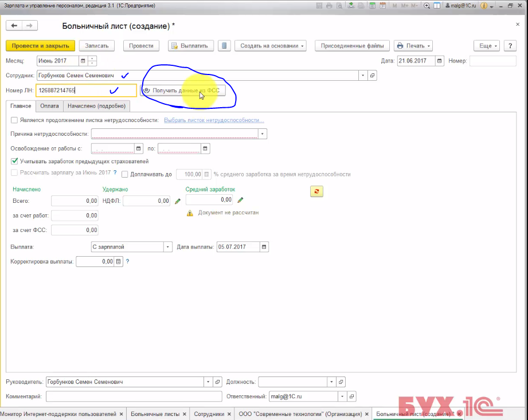Expand the Причина нетрудоспособности dropdown
Viewport: 528px width, 420px height.
pos(263,134)
